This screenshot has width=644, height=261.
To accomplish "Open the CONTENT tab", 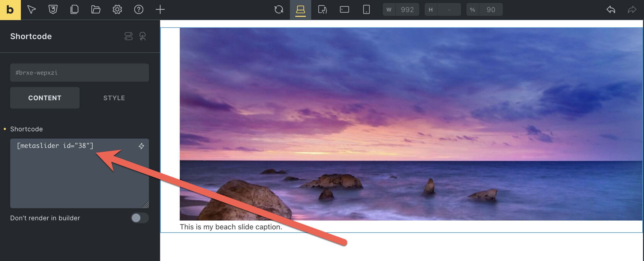I will (x=45, y=98).
